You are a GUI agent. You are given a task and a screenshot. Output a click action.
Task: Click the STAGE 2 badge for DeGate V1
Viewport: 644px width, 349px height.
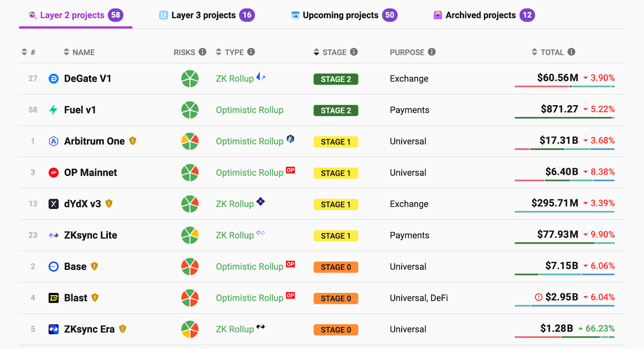click(x=336, y=79)
